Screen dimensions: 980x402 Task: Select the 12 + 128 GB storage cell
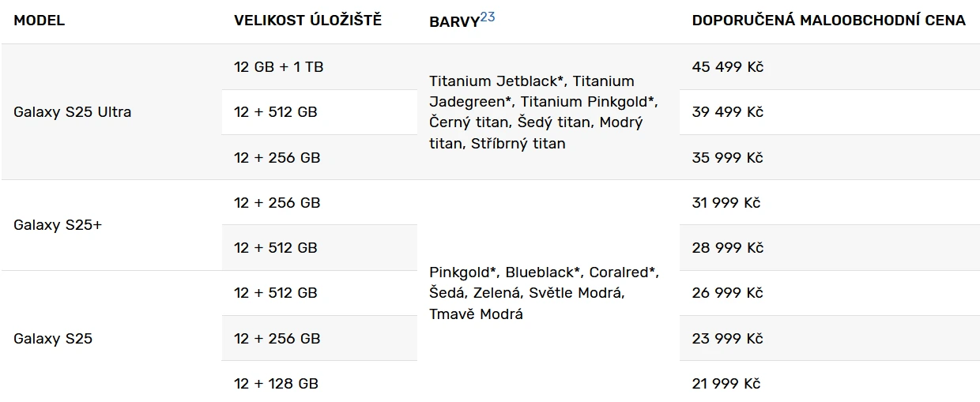[x=277, y=384]
